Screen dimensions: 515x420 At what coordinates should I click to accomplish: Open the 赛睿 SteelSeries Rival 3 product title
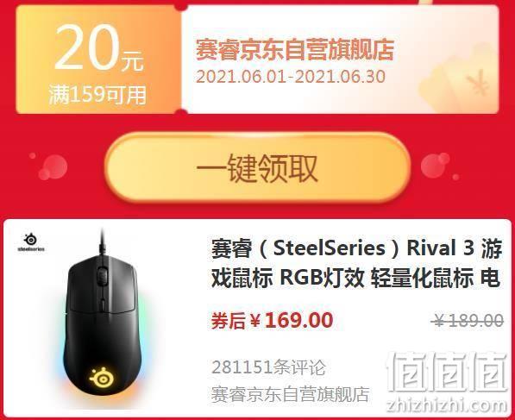356,263
